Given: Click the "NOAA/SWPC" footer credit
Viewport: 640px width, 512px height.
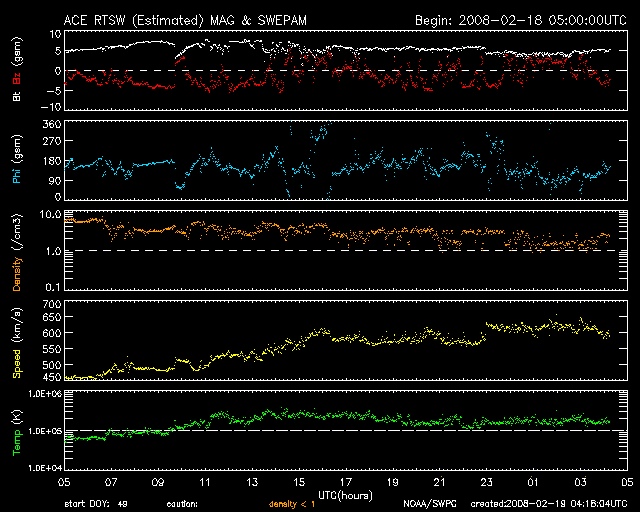Looking at the screenshot, I should pos(430,504).
